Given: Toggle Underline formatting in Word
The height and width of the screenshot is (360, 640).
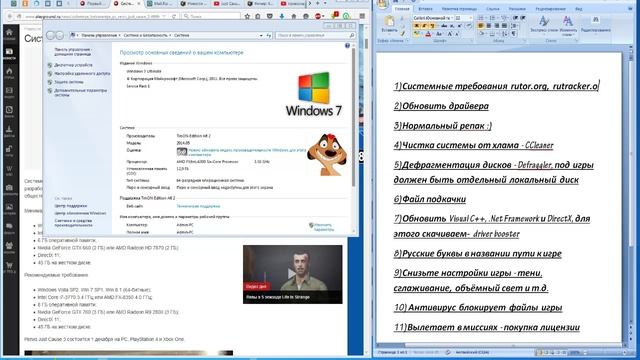Looking at the screenshot, I should pos(432,26).
